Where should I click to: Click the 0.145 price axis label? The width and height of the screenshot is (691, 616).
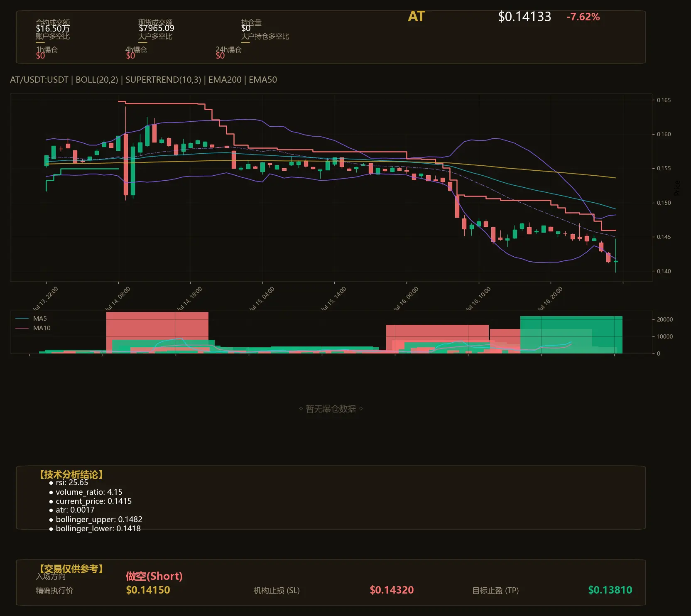tap(664, 237)
